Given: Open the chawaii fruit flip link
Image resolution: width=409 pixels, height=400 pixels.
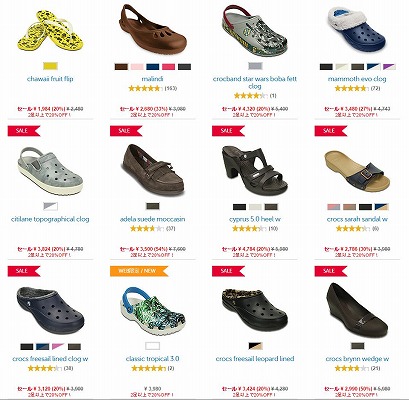Looking at the screenshot, I should (x=50, y=79).
